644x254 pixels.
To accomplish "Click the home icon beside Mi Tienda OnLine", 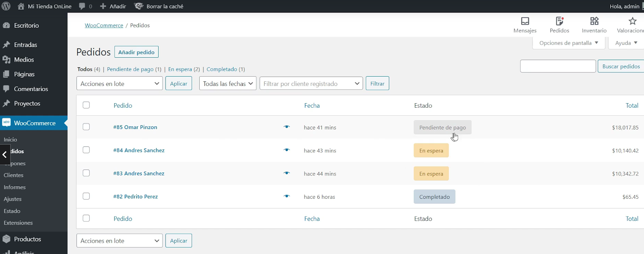I will 21,6.
